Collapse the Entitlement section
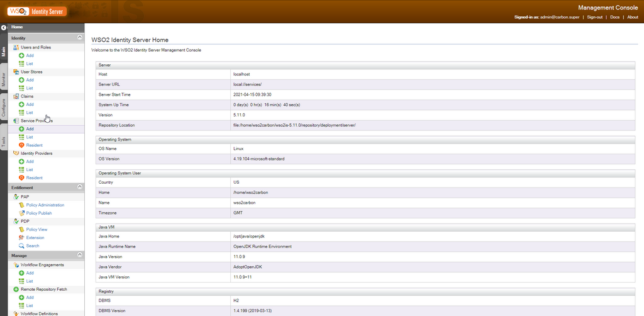The height and width of the screenshot is (316, 644). click(x=79, y=187)
